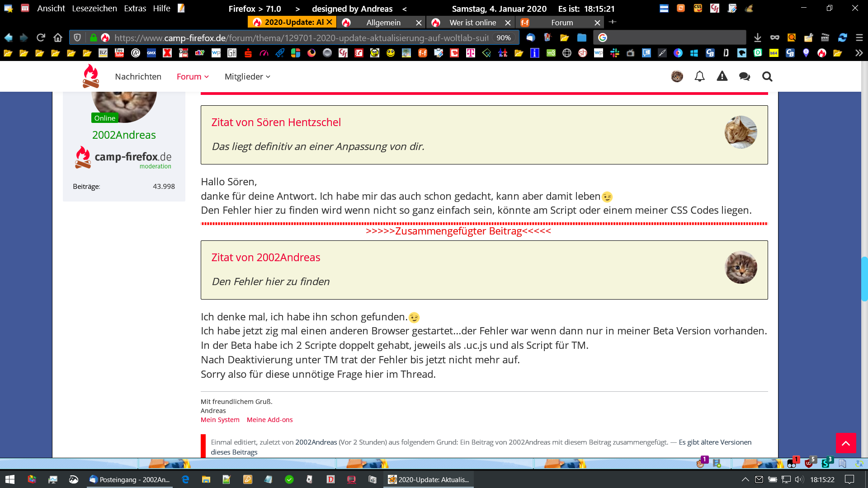Click the YouTube bookmark icon
This screenshot has width=868, height=488.
119,53
